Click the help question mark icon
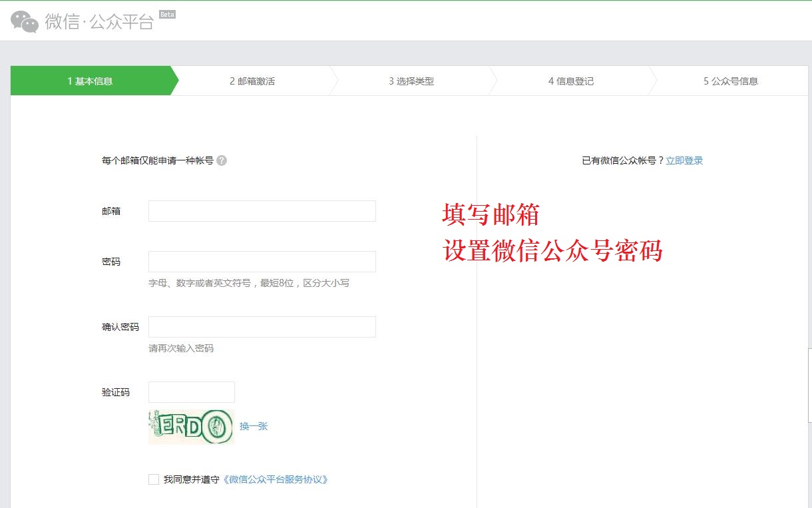 (x=222, y=160)
